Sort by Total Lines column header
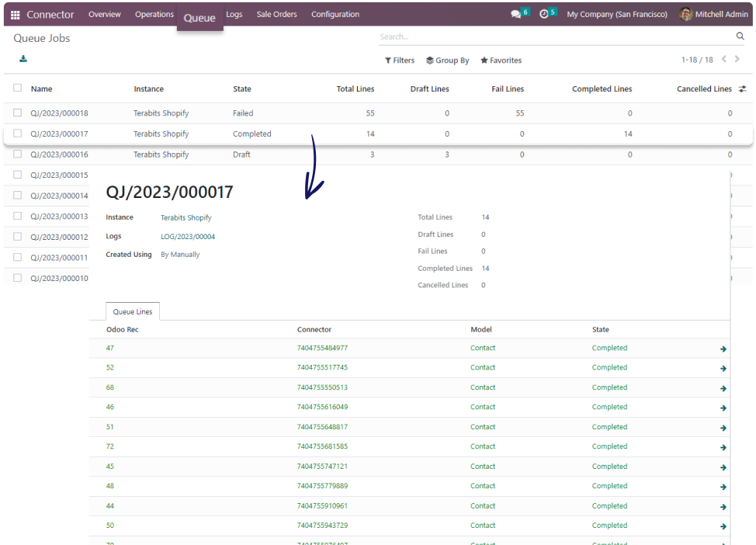This screenshot has height=545, width=756. (355, 89)
